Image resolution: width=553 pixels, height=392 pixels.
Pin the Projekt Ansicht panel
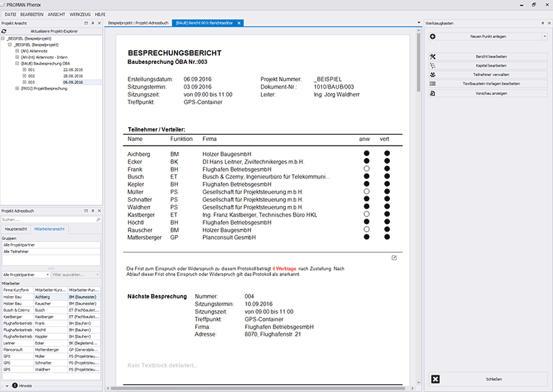click(x=93, y=24)
